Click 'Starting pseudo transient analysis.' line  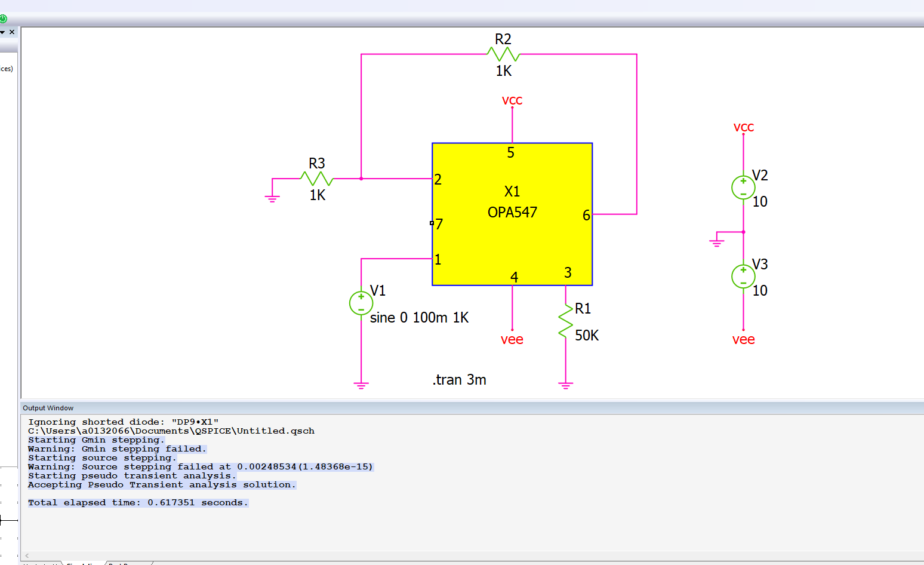point(132,475)
